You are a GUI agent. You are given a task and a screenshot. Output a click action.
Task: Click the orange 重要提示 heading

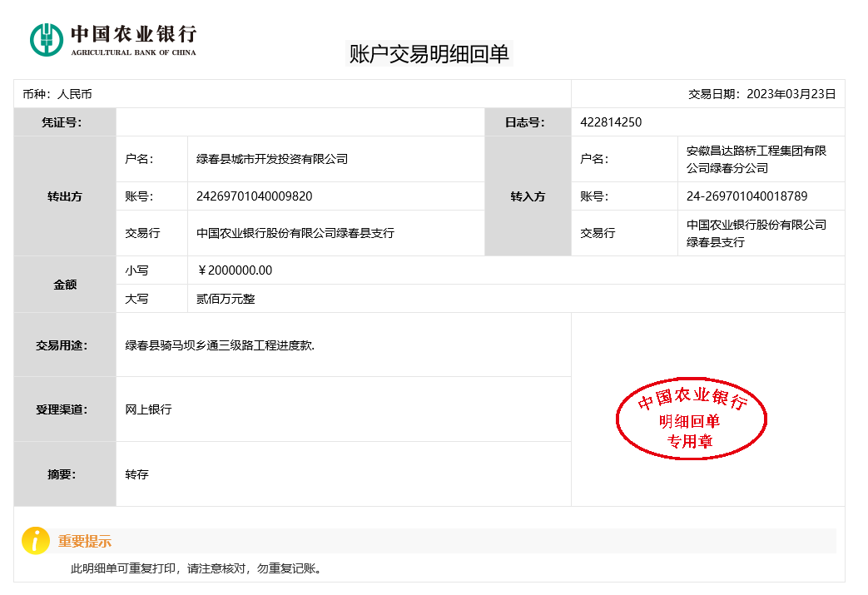click(85, 542)
